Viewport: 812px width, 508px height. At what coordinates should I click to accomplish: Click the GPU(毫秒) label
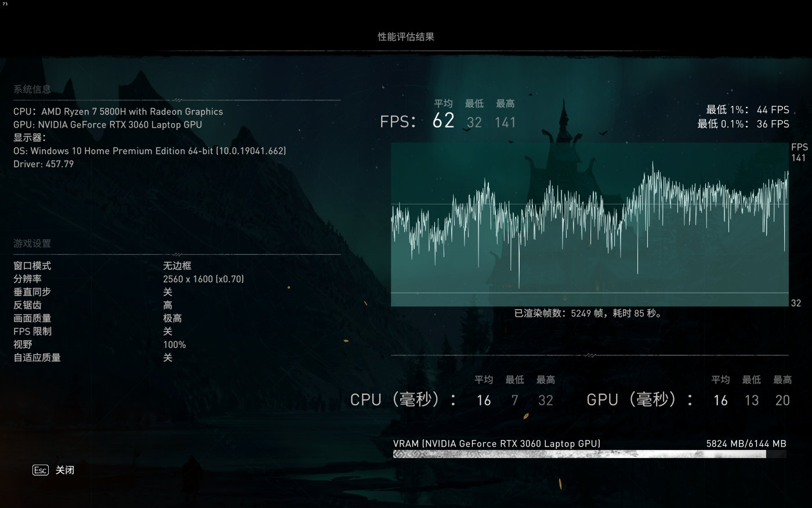(x=640, y=399)
